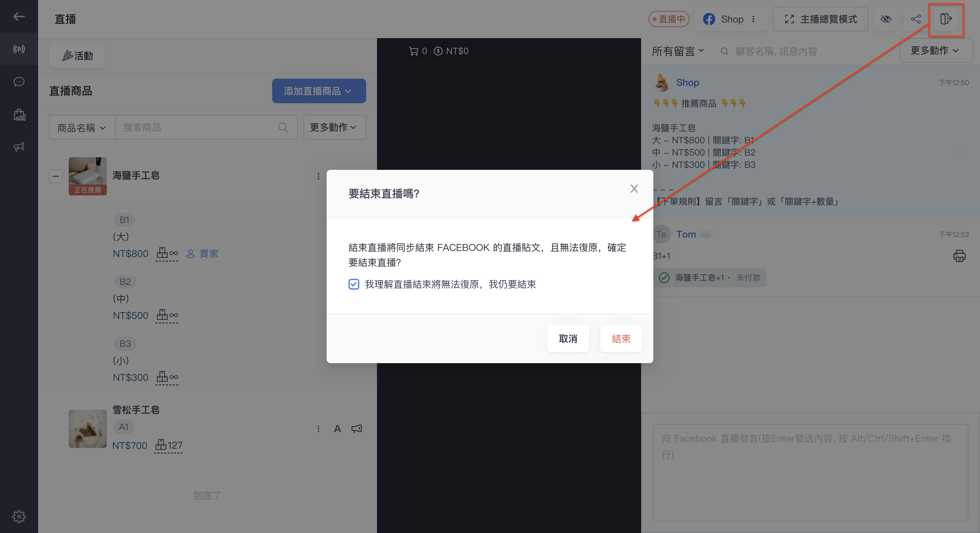
Task: Click the Facebook live comment text box
Action: pos(810,472)
